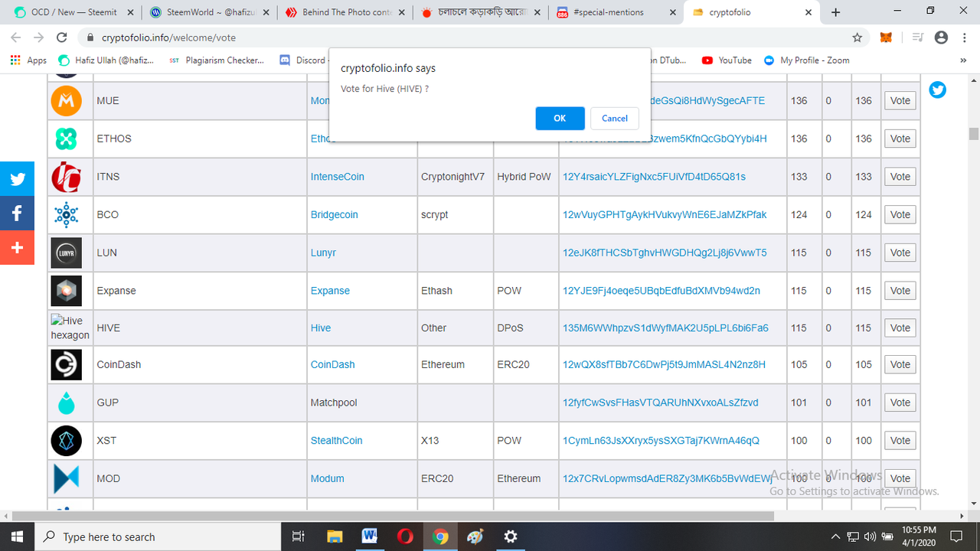Image resolution: width=980 pixels, height=551 pixels.
Task: Open Task View on the taskbar
Action: tap(299, 536)
